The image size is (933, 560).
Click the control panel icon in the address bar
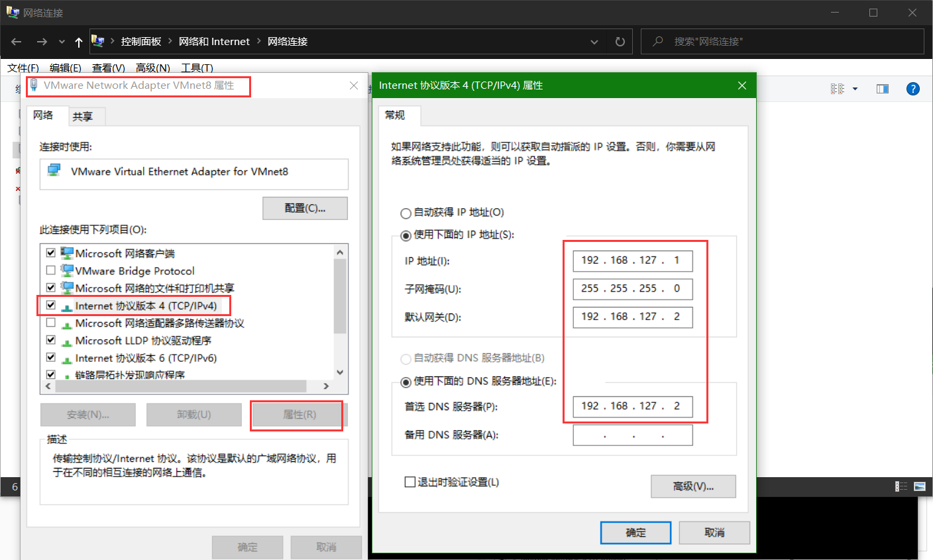pyautogui.click(x=97, y=41)
